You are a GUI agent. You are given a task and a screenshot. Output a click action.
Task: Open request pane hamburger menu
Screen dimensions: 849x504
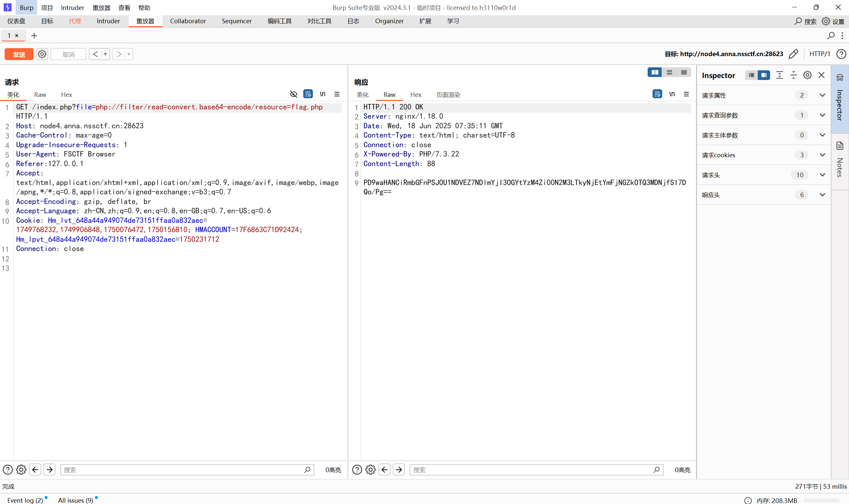[337, 94]
